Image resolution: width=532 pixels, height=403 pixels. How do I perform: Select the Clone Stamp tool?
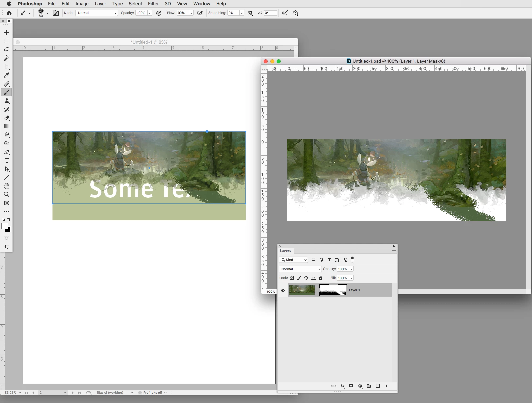(7, 101)
